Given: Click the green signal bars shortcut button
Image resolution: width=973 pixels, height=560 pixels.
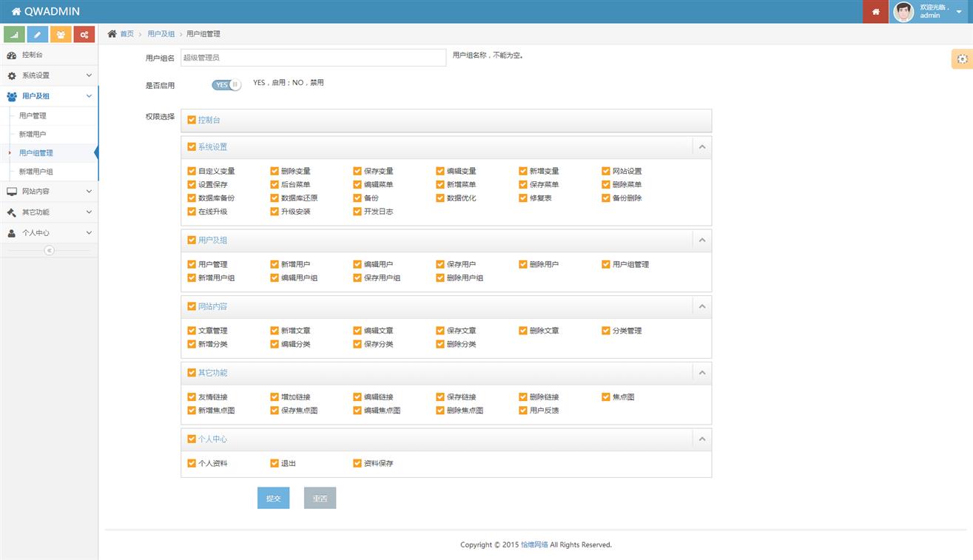Looking at the screenshot, I should point(14,34).
